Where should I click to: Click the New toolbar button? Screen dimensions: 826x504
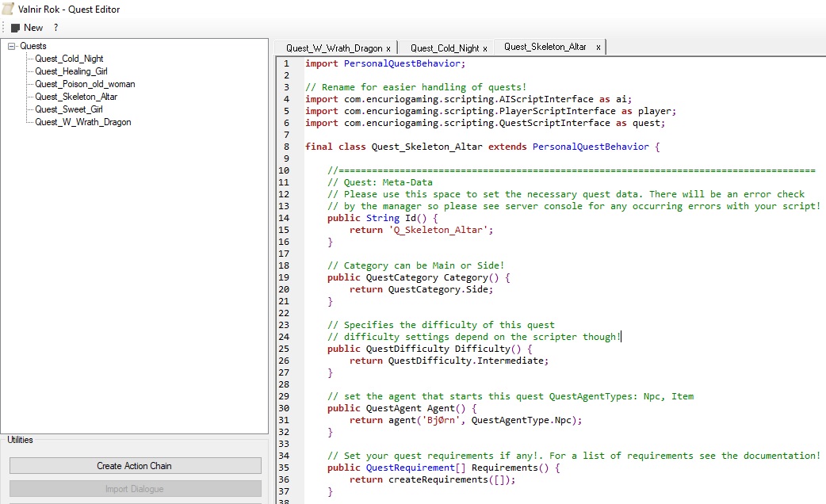coord(27,28)
